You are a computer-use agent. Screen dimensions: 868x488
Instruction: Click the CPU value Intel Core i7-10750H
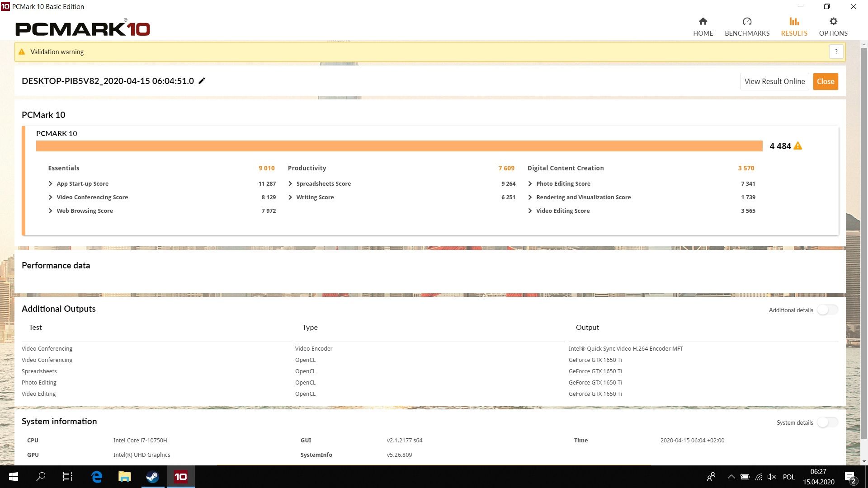140,441
